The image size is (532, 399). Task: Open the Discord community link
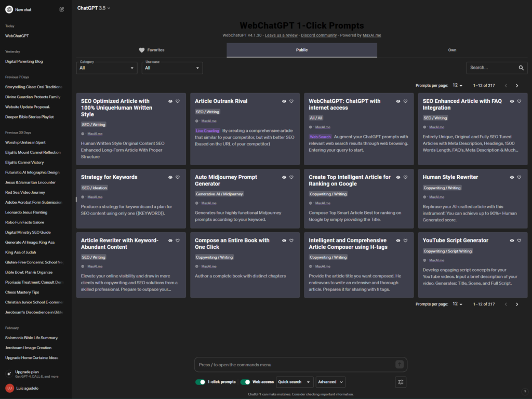(x=318, y=35)
